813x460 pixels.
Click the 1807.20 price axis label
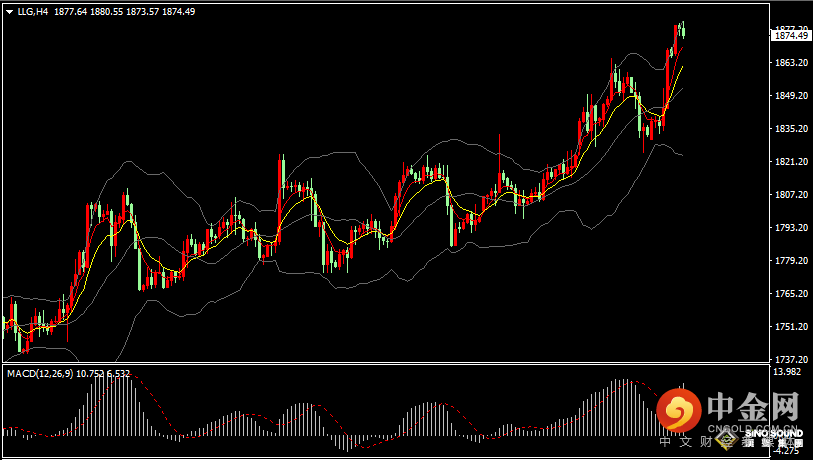click(x=790, y=195)
